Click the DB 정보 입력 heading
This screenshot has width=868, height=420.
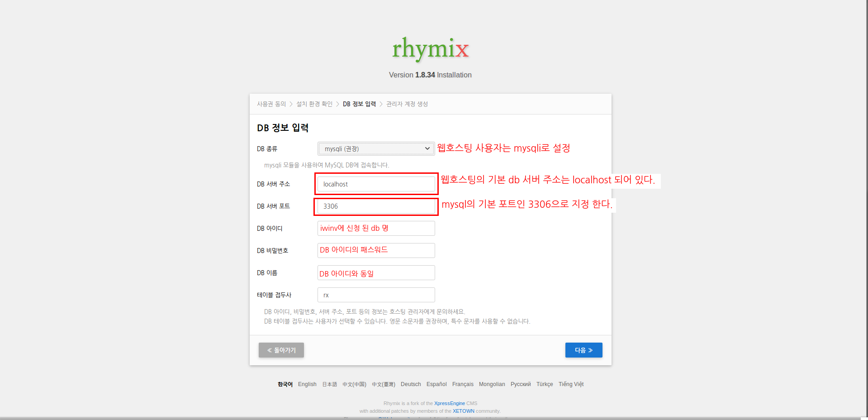point(283,128)
